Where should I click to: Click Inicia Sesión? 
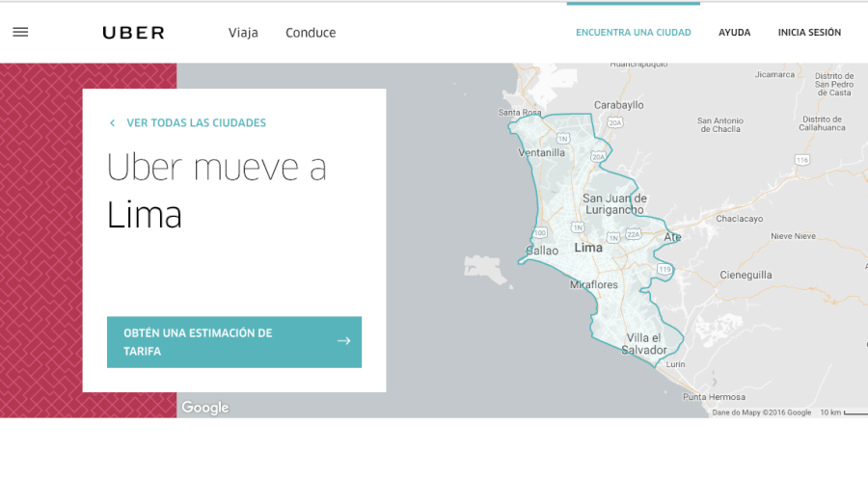coord(809,33)
